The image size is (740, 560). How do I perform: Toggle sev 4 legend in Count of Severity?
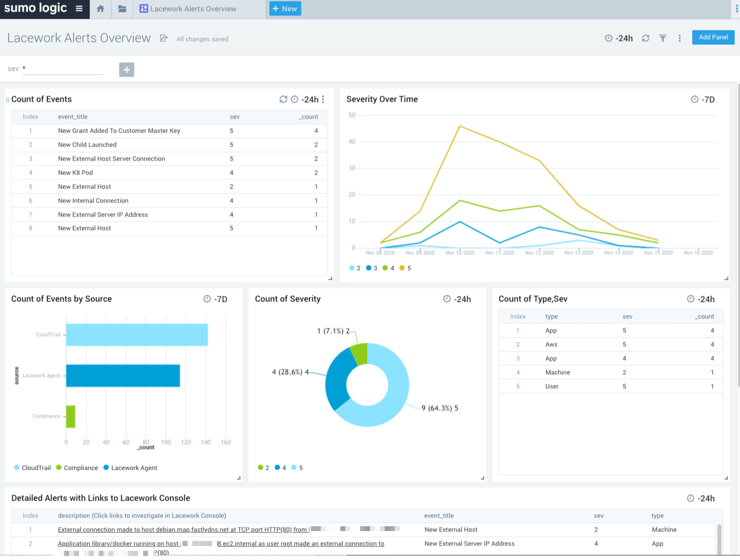280,468
